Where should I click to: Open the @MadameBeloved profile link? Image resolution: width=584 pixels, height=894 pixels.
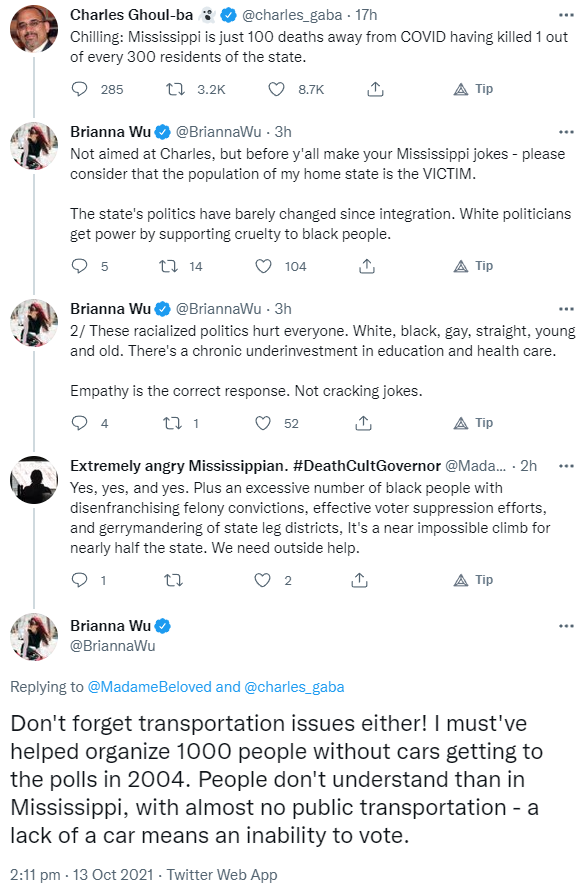149,687
